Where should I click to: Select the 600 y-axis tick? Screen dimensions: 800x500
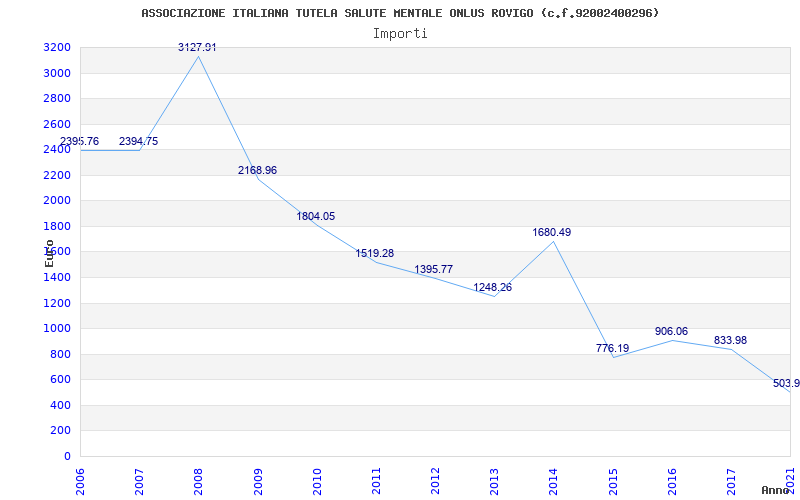pyautogui.click(x=61, y=380)
